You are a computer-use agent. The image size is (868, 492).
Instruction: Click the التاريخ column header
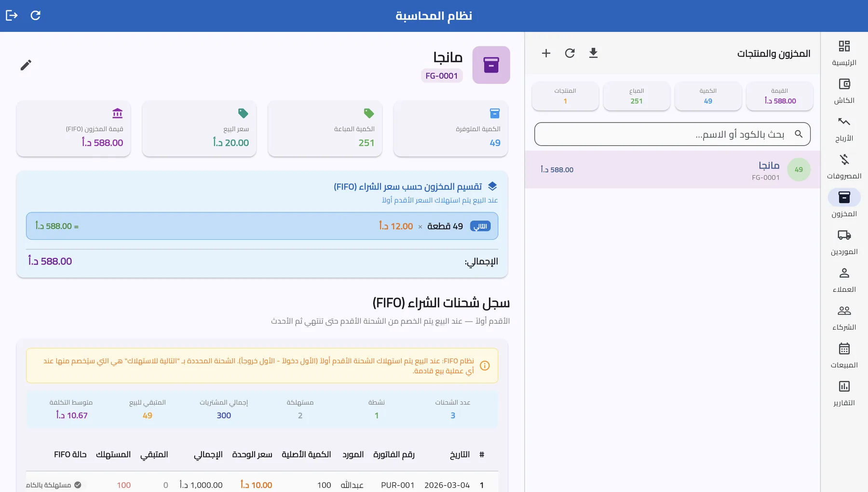coord(460,454)
